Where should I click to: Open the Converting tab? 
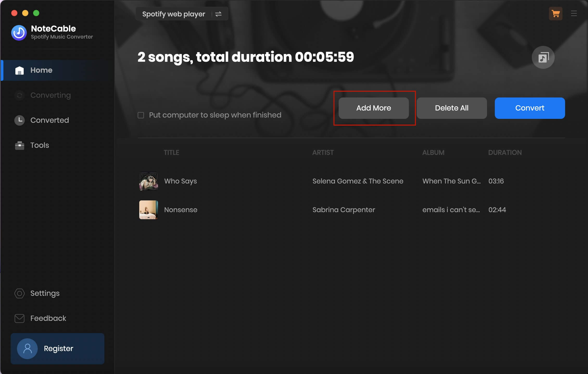[x=58, y=95]
